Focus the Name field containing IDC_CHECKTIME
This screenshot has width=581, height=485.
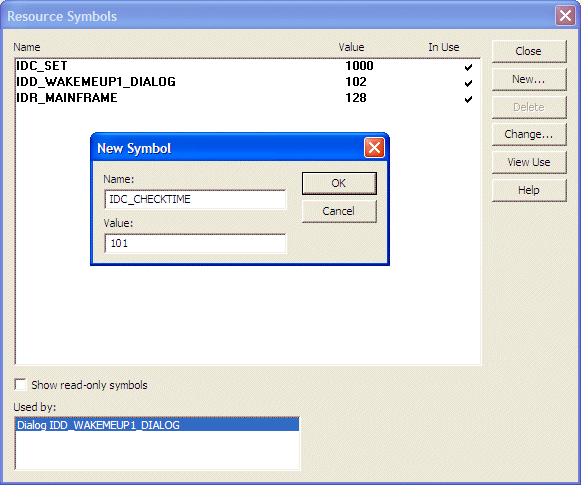tap(195, 199)
